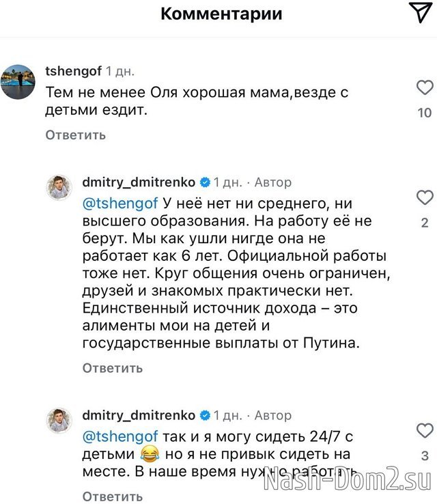Image resolution: width=437 pixels, height=504 pixels.
Task: Tap the paper plane share icon
Action: click(x=420, y=12)
